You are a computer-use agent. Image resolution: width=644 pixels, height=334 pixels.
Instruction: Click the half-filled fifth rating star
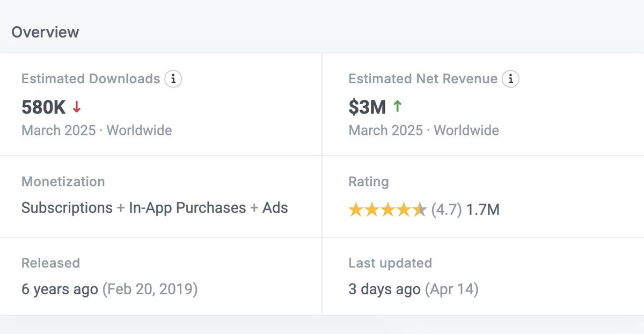point(420,208)
